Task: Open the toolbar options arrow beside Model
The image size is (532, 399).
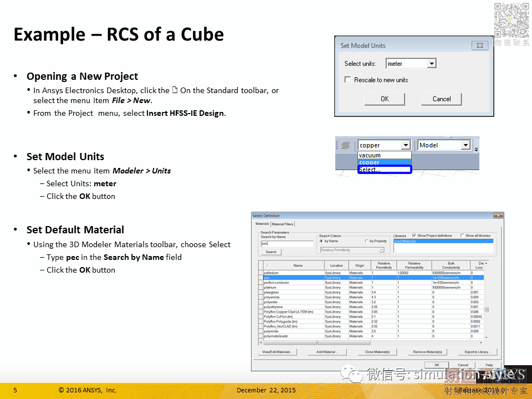Action: pos(477,149)
